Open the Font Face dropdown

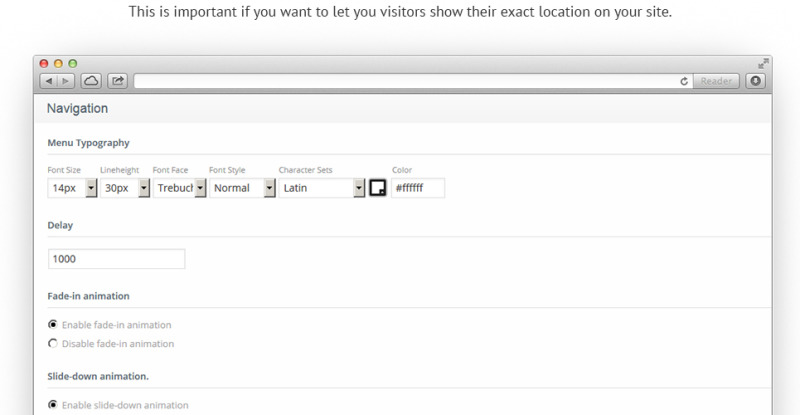(x=200, y=188)
